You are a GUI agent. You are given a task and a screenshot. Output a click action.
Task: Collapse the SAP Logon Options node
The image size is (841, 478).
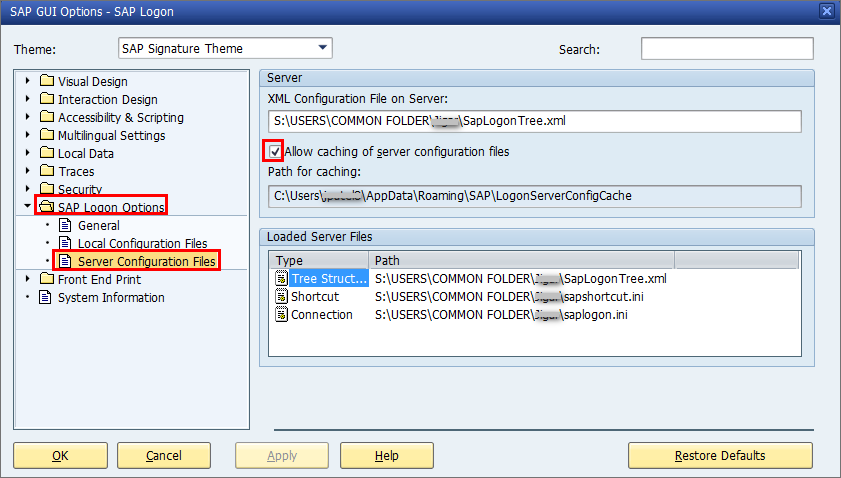27,205
